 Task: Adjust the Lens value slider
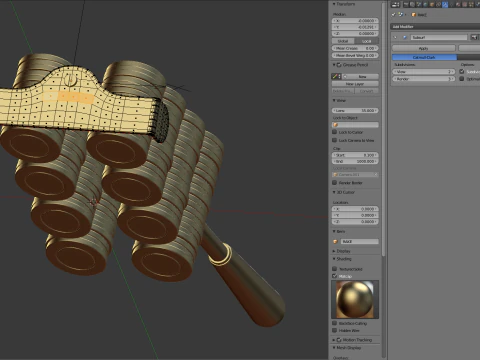pyautogui.click(x=355, y=110)
